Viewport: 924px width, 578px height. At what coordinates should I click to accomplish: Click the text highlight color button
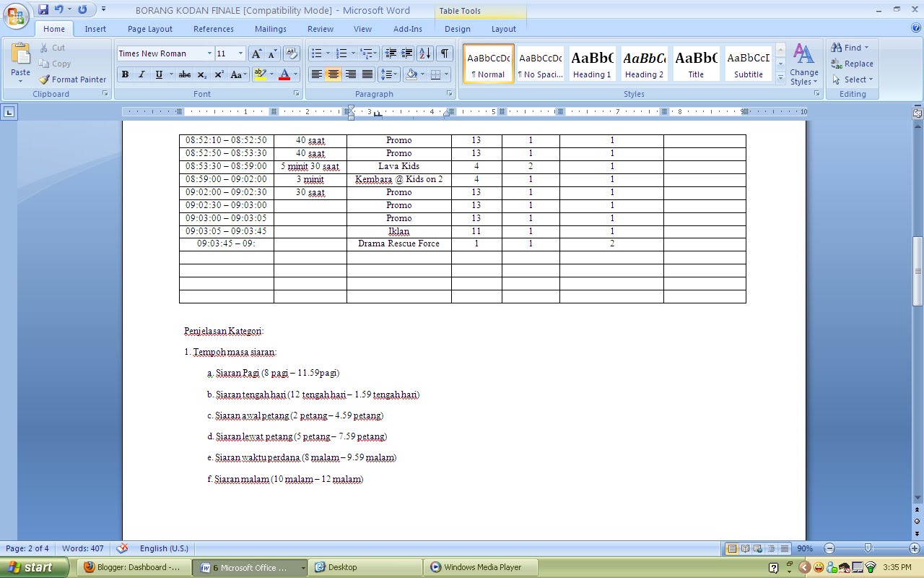(x=260, y=74)
